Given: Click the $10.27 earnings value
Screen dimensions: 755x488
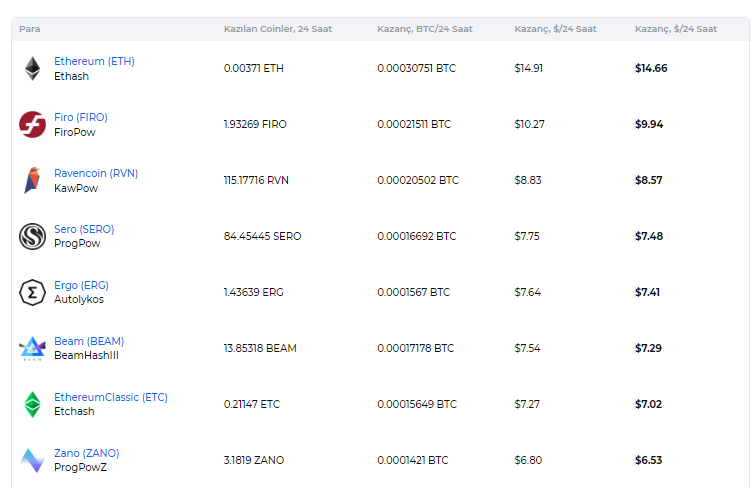Looking at the screenshot, I should point(530,124).
